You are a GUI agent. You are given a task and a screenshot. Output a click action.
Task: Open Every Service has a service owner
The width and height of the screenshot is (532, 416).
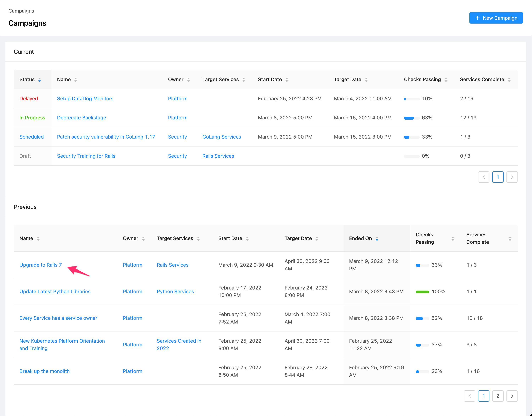(x=58, y=318)
